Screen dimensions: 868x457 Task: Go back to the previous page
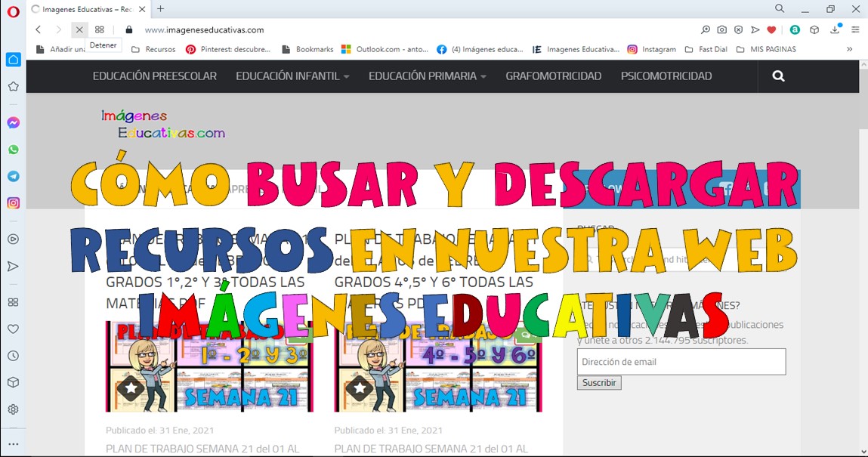[39, 30]
